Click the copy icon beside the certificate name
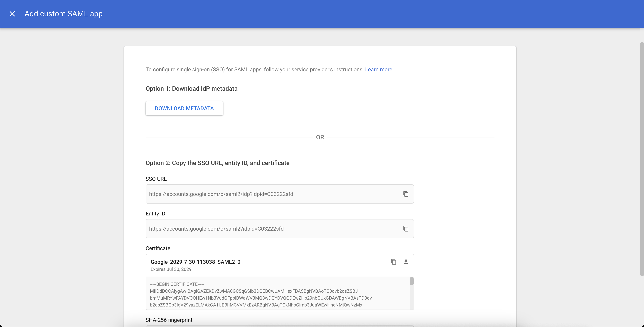This screenshot has height=327, width=644. click(394, 262)
